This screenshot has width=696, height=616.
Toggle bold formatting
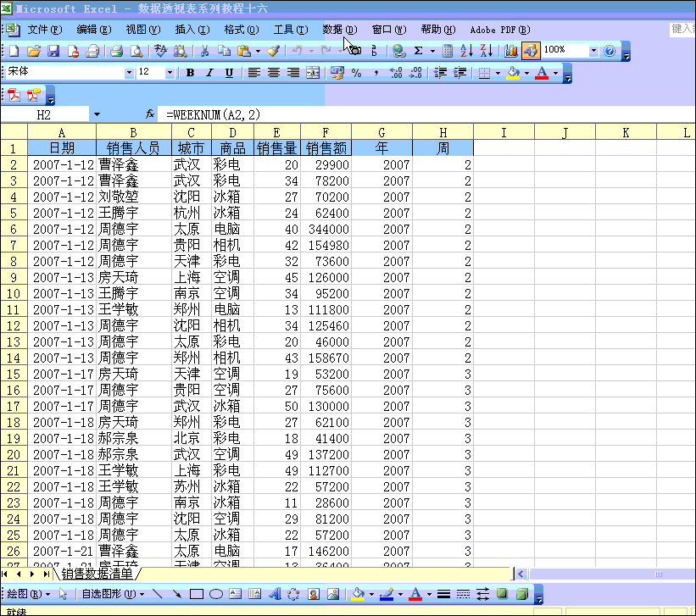tap(188, 74)
